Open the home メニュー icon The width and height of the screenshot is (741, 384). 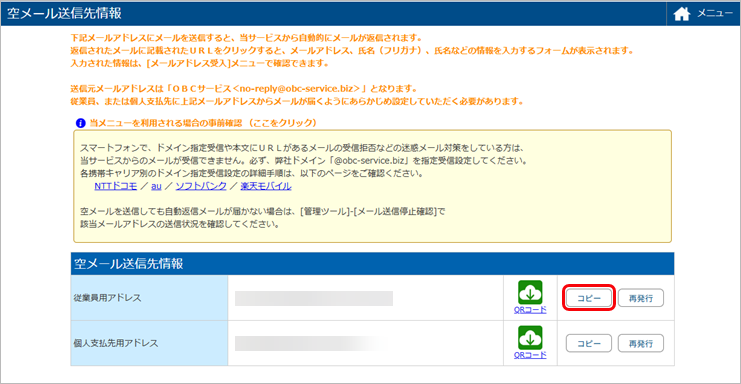(681, 14)
